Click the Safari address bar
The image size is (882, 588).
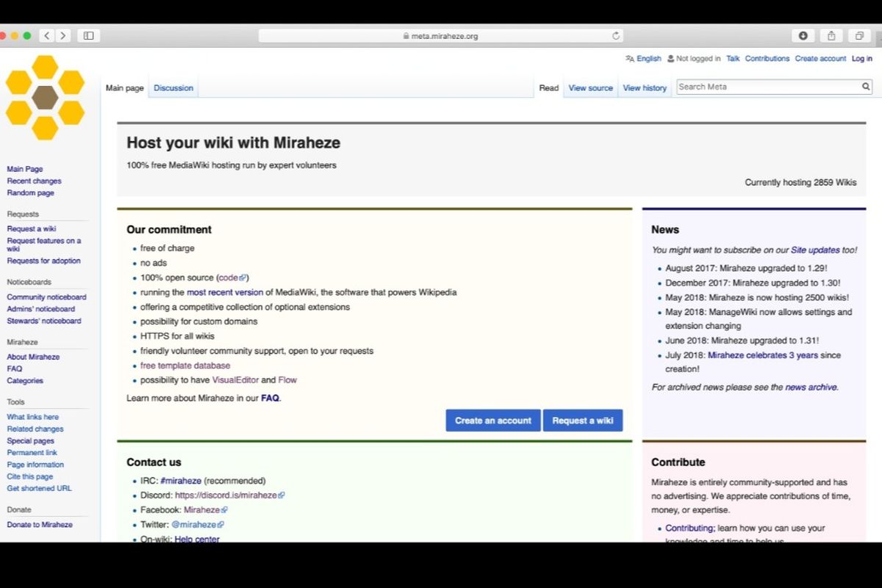tap(441, 36)
